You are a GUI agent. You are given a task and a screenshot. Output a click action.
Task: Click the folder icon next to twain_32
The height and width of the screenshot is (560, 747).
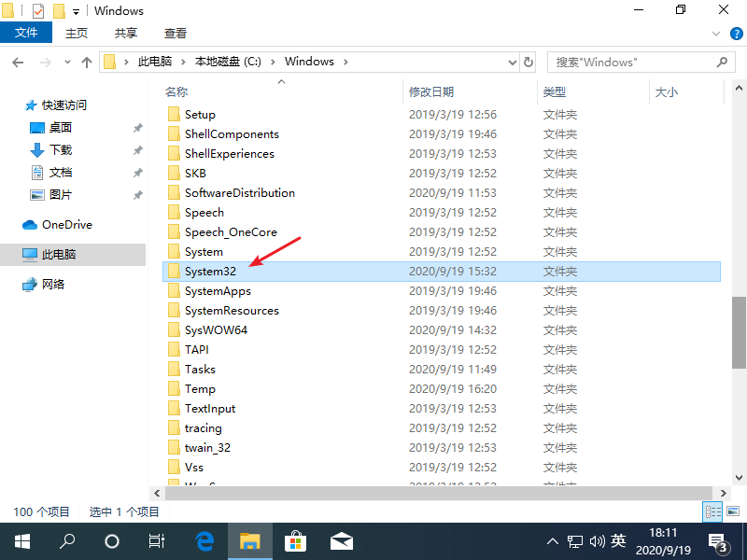(x=174, y=448)
